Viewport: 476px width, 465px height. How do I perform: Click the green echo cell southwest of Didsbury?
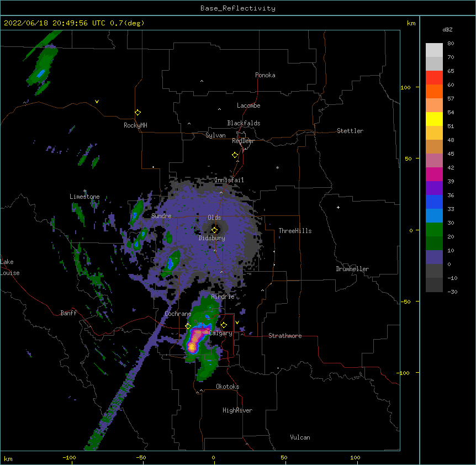[171, 263]
